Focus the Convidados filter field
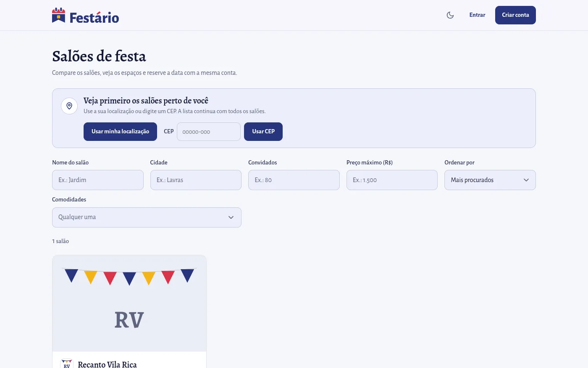 pyautogui.click(x=294, y=180)
